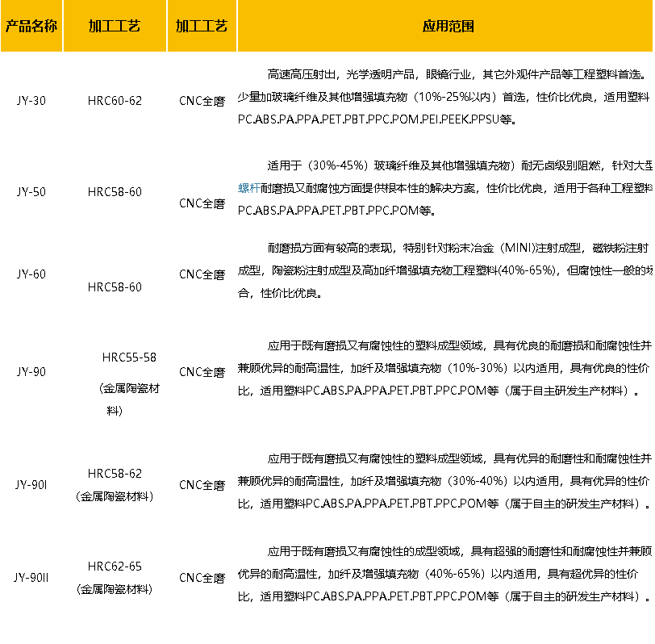The image size is (655, 644).
Task: Select the HRC62-65 hardness value
Action: click(115, 566)
